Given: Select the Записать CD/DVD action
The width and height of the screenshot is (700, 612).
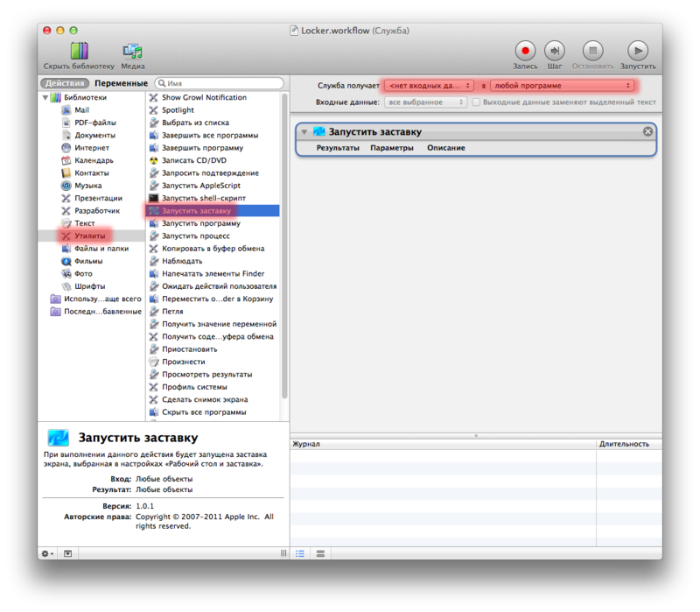Looking at the screenshot, I should click(x=193, y=160).
